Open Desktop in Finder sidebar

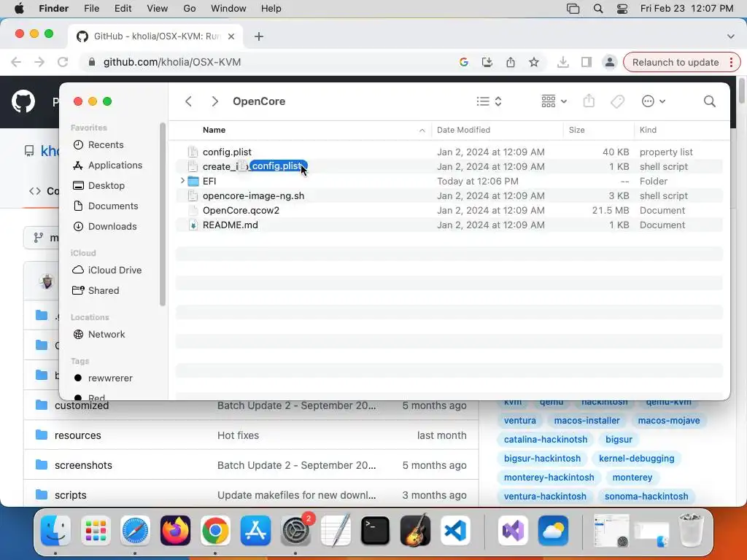pos(98,186)
